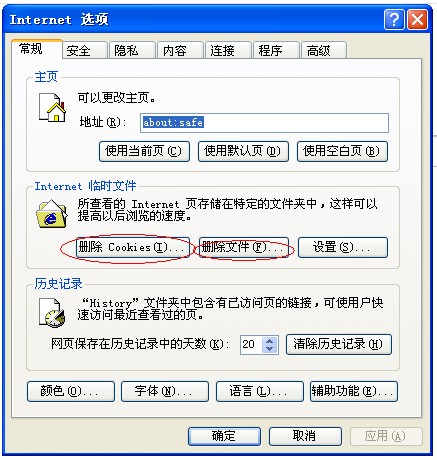Go to the 连接 tab
Viewport: 437px width, 460px height.
point(222,51)
